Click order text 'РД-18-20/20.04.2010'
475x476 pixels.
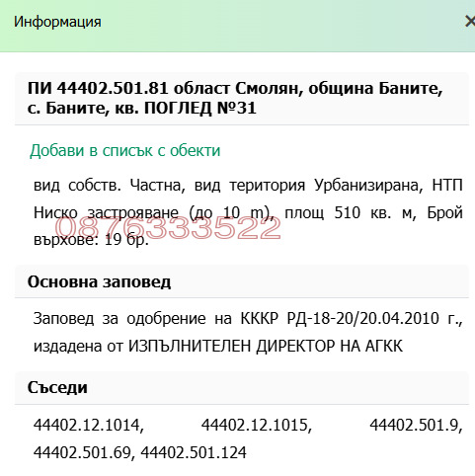pos(362,318)
